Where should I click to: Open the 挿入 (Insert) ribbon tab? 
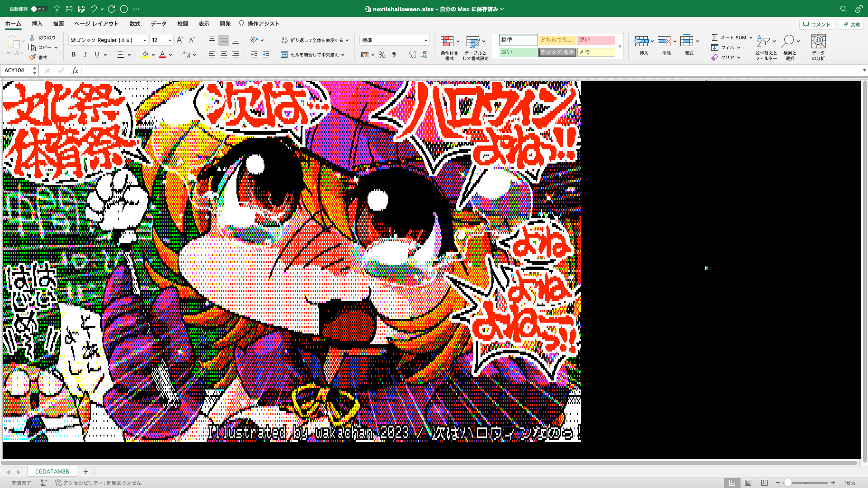pos(37,23)
